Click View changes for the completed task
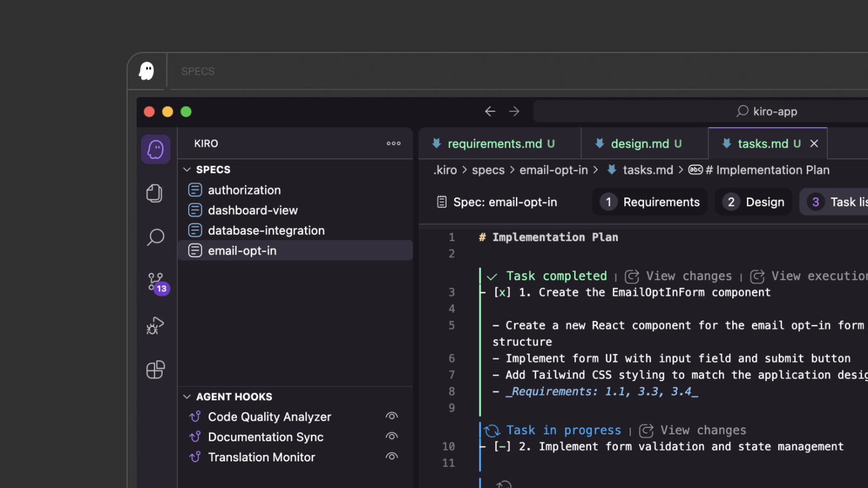868x488 pixels. tap(679, 276)
